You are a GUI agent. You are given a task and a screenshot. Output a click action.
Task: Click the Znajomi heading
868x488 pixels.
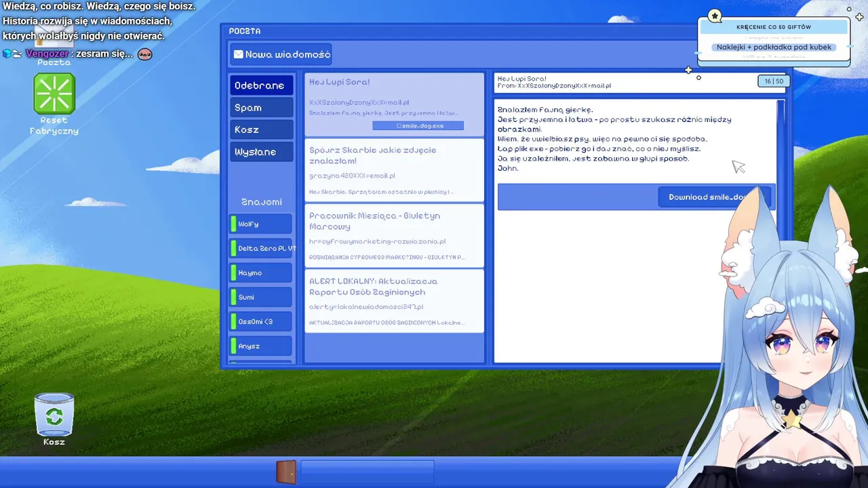pos(262,202)
